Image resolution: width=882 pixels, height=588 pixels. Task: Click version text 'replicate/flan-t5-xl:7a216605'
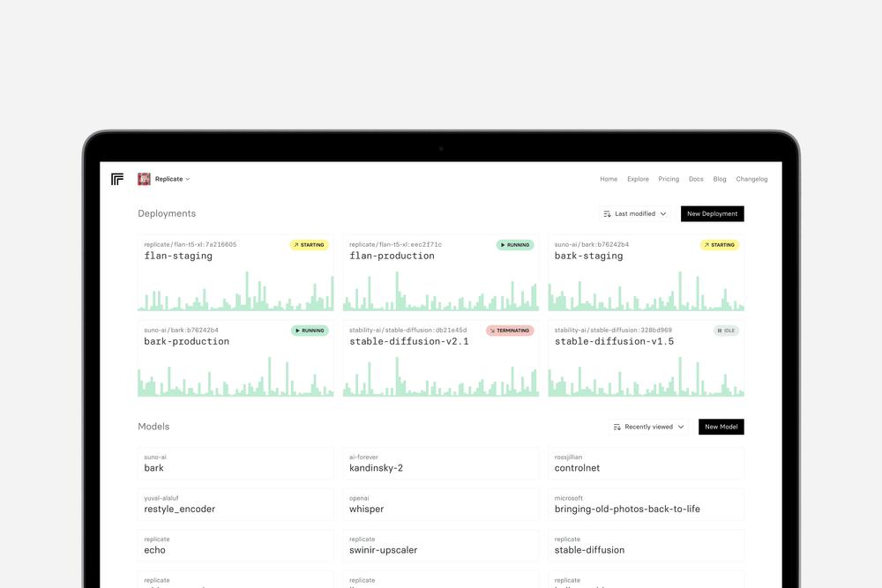coord(191,244)
